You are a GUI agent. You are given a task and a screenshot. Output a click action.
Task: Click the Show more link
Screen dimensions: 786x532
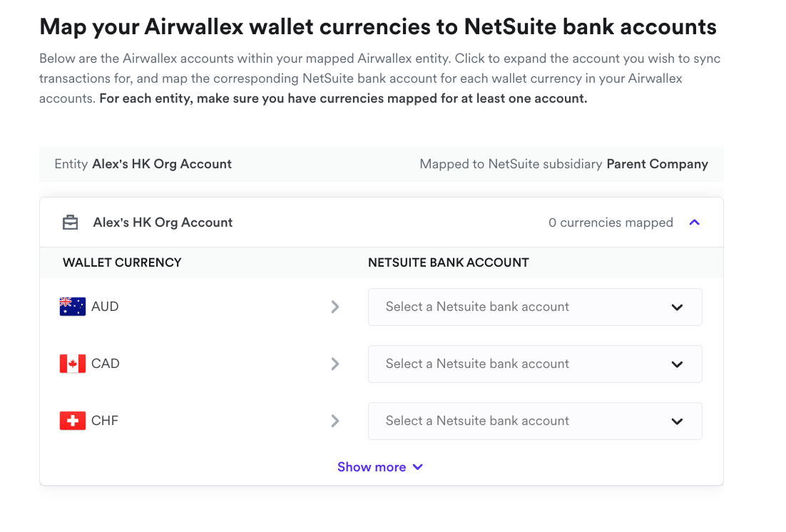pos(372,466)
